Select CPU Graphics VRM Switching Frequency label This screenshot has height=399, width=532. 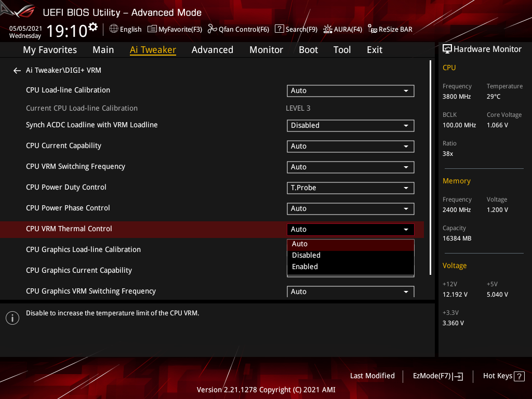[x=90, y=291]
